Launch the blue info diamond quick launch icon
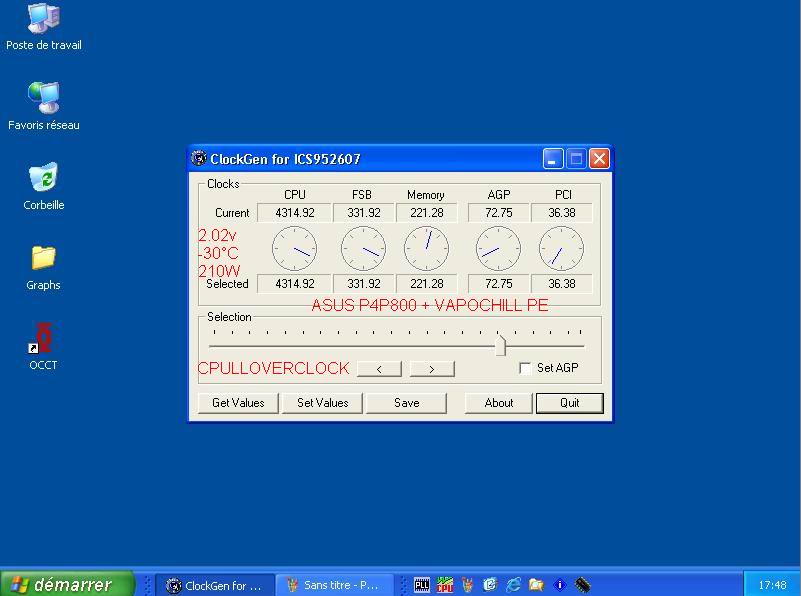Image resolution: width=801 pixels, height=596 pixels. [x=559, y=584]
